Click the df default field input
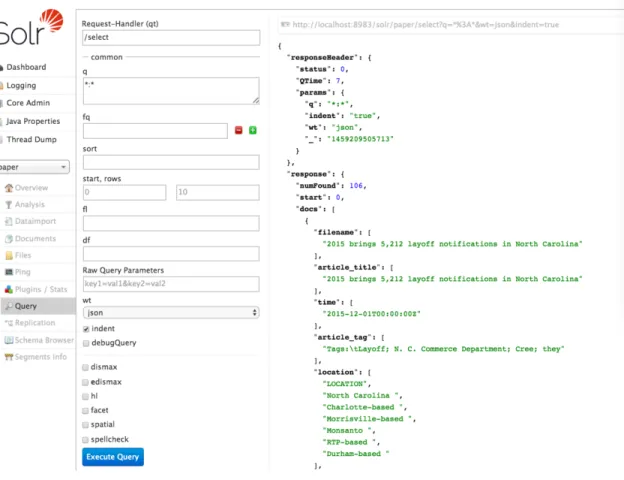The width and height of the screenshot is (624, 480). pyautogui.click(x=171, y=254)
